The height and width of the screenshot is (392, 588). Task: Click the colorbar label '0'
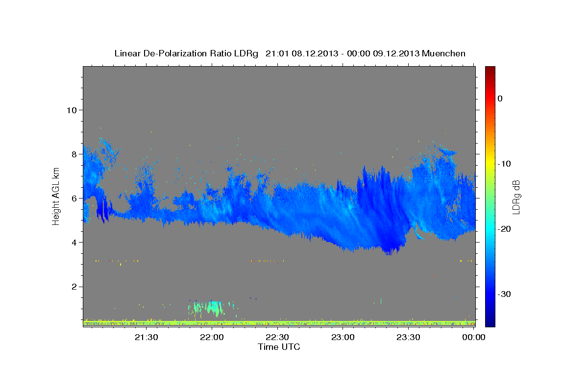pyautogui.click(x=500, y=98)
